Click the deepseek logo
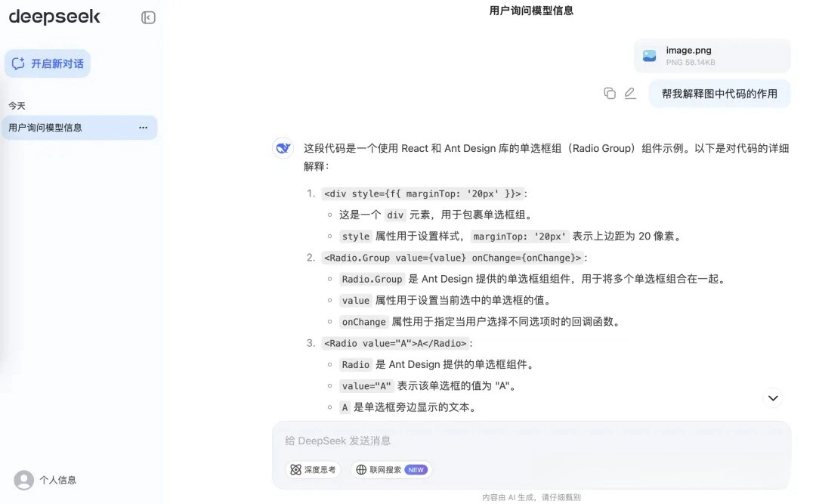 (54, 17)
